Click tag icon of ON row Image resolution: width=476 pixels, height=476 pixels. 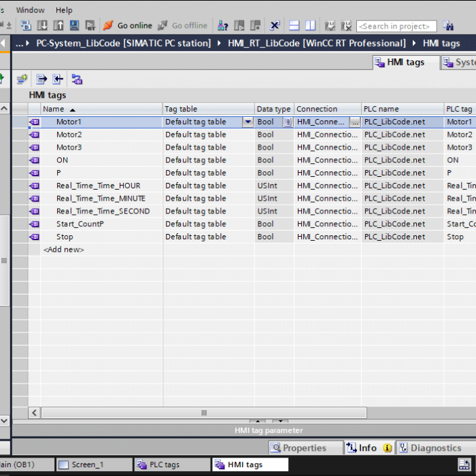(x=34, y=160)
